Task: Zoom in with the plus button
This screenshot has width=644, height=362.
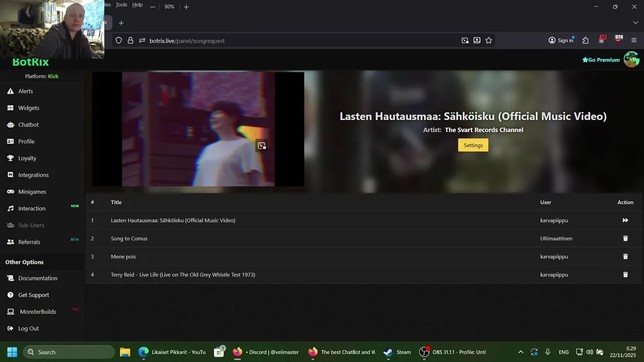Action: pos(186,7)
